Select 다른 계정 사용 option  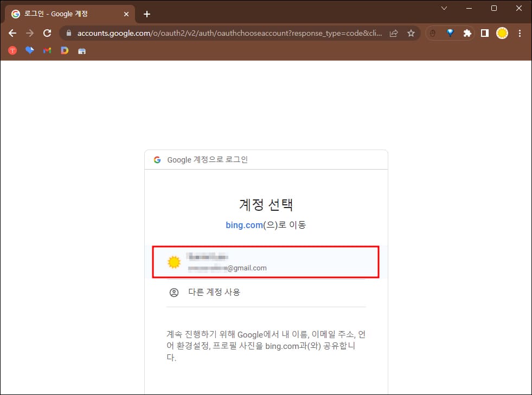pyautogui.click(x=266, y=292)
